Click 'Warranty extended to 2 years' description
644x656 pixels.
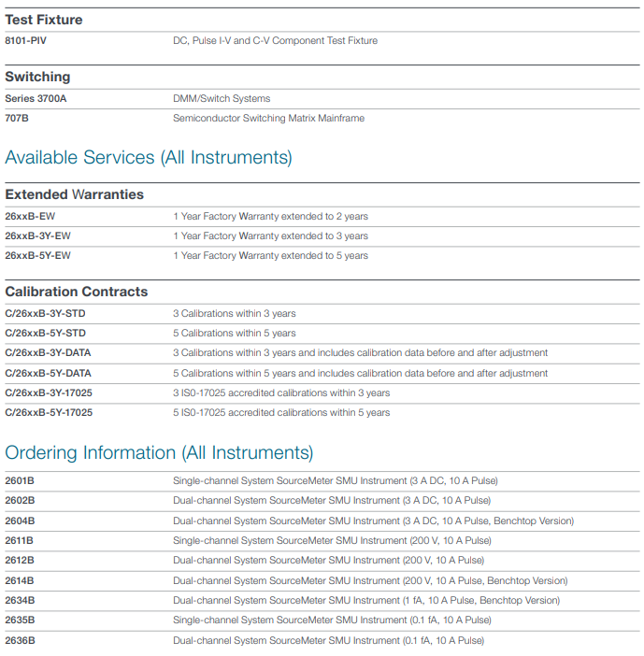tap(303, 216)
